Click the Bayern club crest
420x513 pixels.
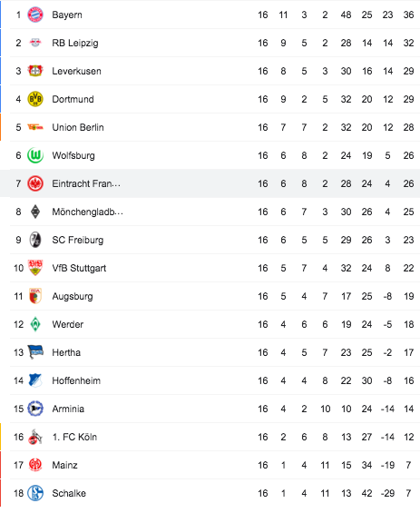click(35, 15)
